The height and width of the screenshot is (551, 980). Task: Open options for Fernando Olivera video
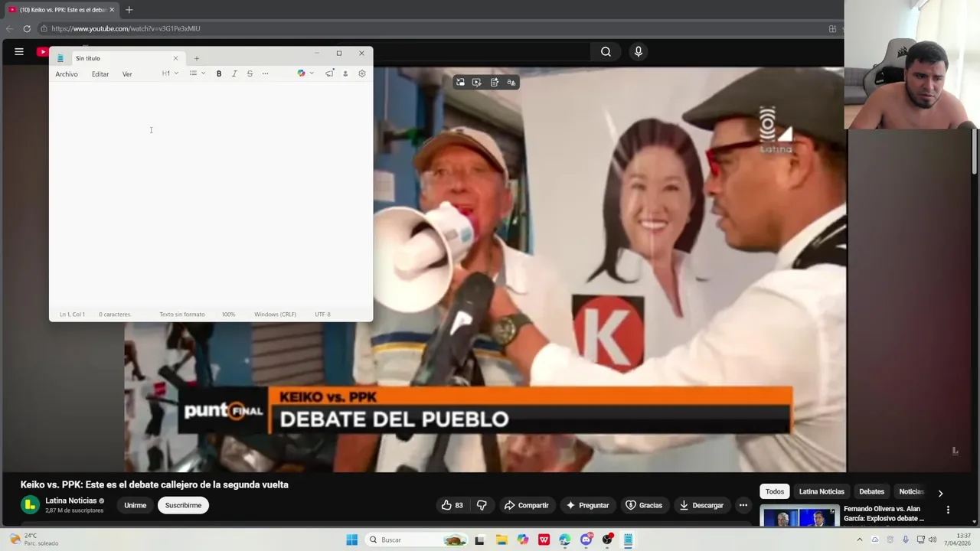click(x=948, y=510)
